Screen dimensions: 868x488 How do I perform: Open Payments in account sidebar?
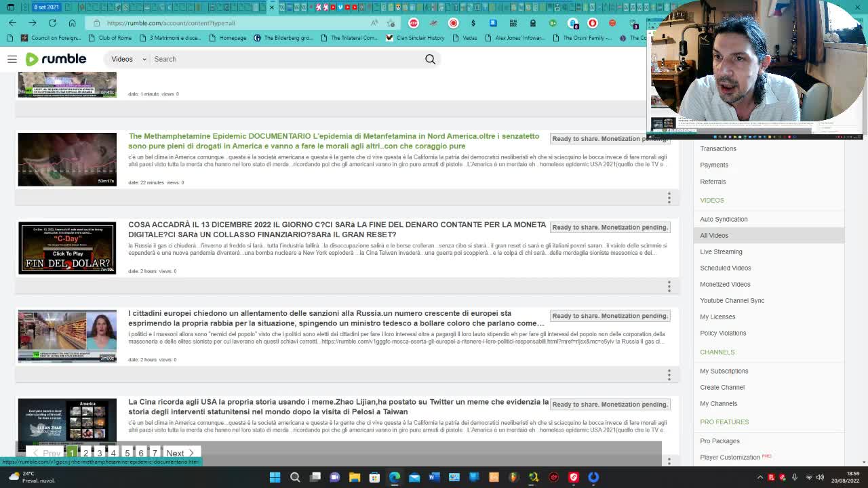(714, 165)
